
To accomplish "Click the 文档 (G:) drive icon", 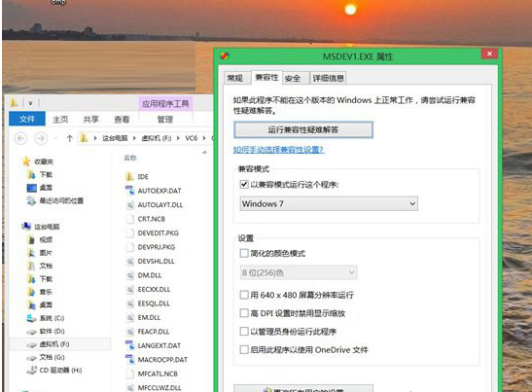I will pyautogui.click(x=31, y=357).
